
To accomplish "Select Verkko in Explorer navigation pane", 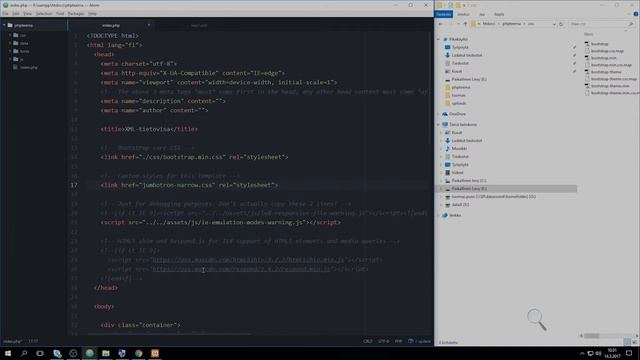I will click(455, 215).
